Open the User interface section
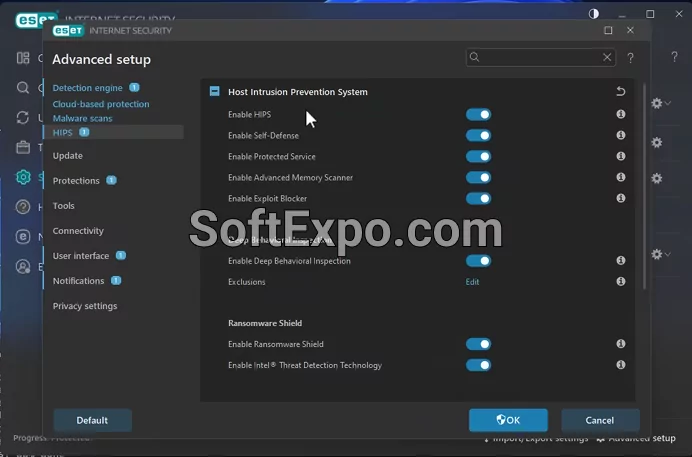This screenshot has height=457, width=692. 81,256
